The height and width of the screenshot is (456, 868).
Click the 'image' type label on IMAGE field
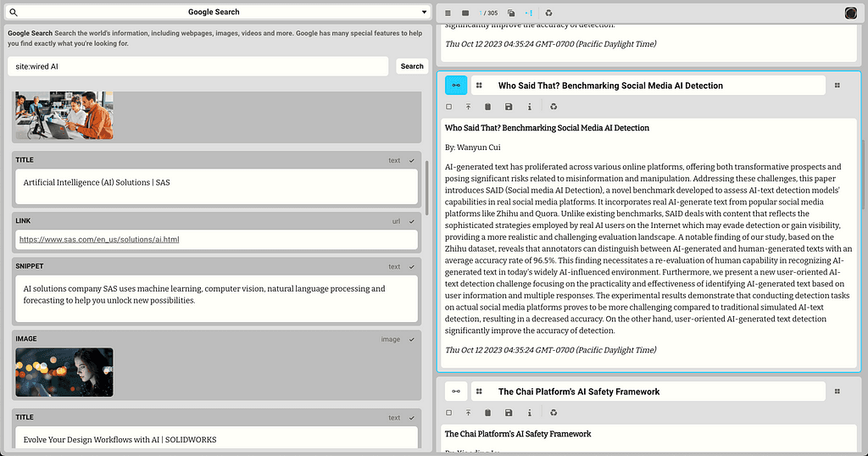390,339
